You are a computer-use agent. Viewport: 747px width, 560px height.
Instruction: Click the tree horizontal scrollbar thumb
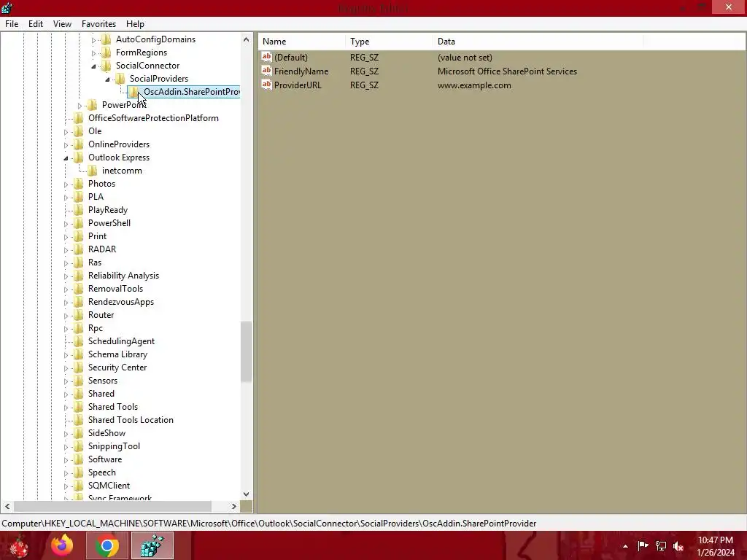coord(112,506)
